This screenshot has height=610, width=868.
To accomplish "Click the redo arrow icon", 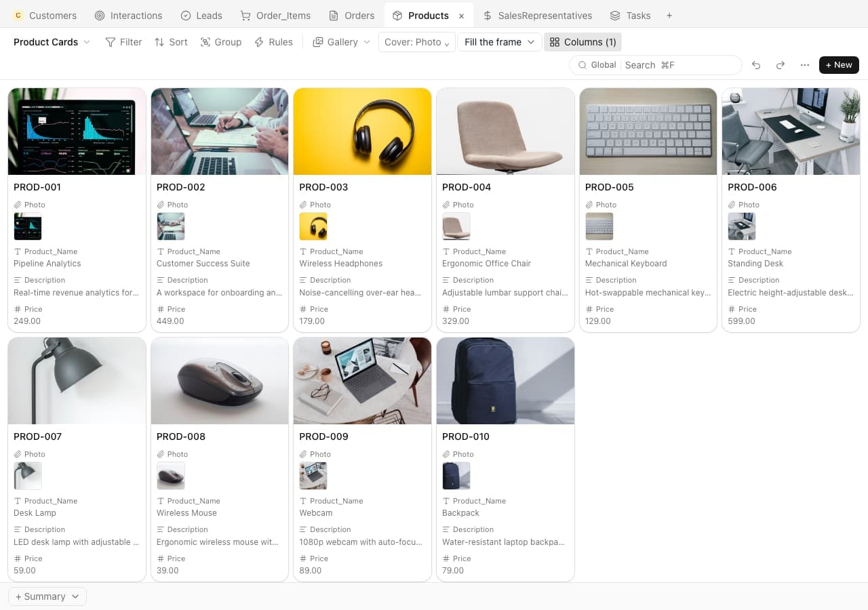I will pos(781,65).
